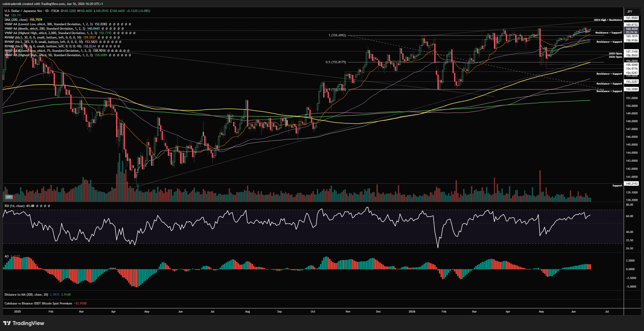Open the JPY currency selector

[x=632, y=12]
